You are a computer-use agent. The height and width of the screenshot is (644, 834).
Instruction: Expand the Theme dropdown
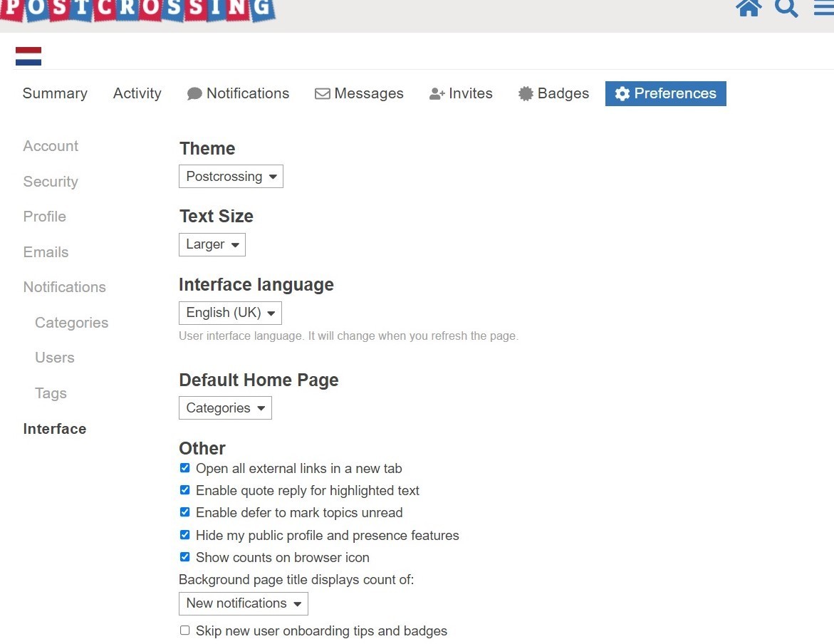231,177
